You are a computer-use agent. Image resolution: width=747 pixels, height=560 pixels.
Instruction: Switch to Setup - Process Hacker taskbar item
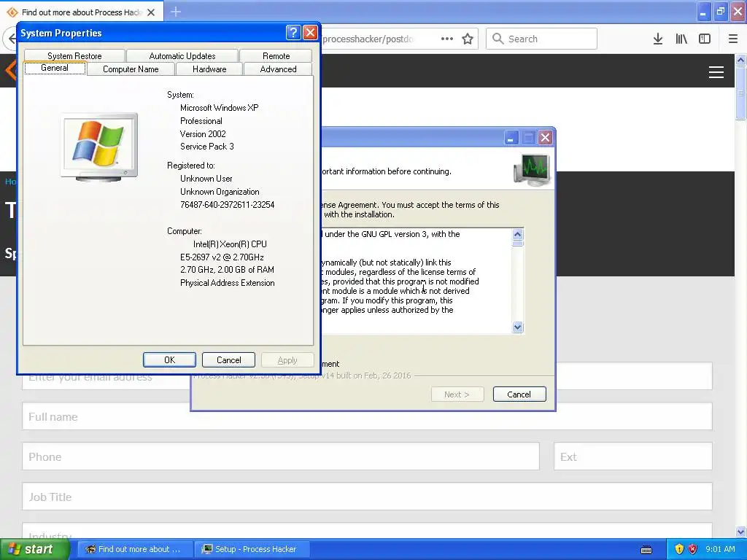(252, 549)
